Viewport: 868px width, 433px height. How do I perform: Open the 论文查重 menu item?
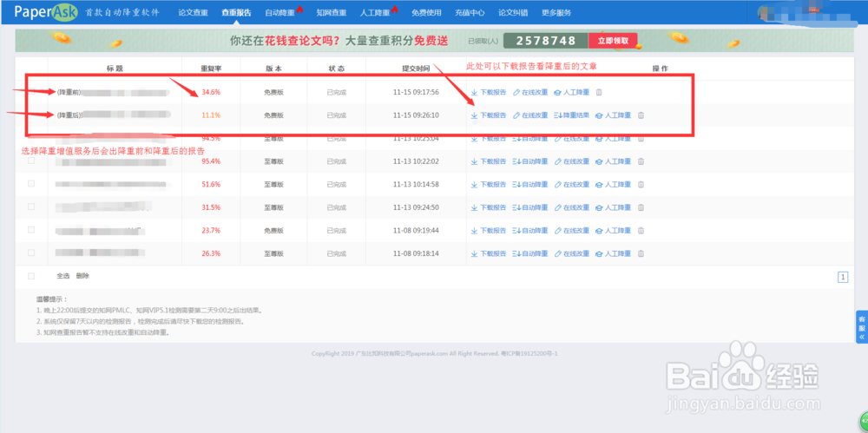[x=194, y=12]
